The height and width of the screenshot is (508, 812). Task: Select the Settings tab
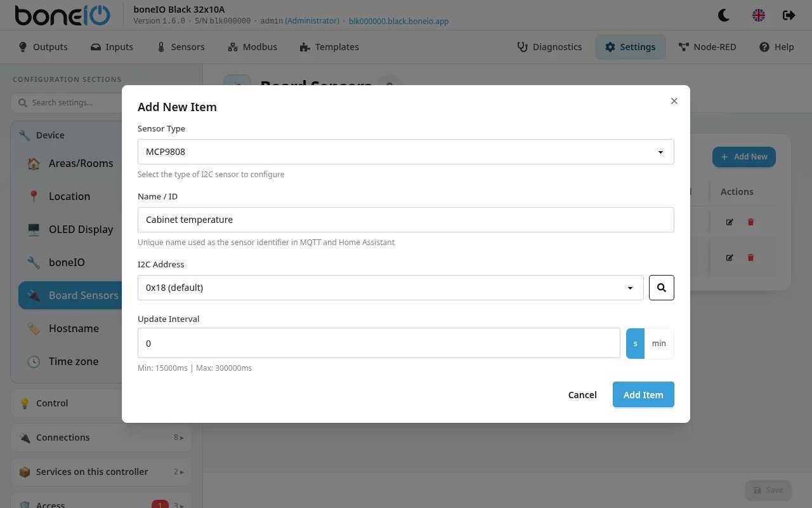tap(630, 47)
